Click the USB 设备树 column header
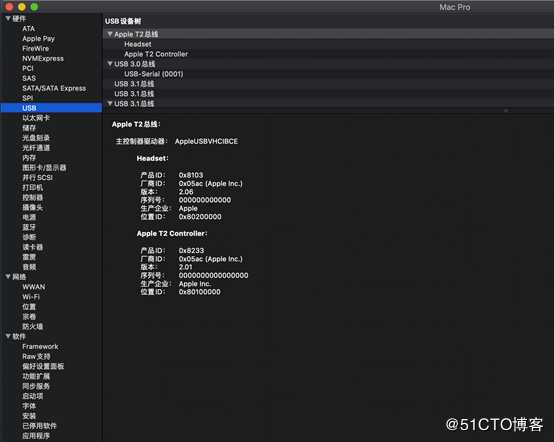This screenshot has height=442, width=554. pyautogui.click(x=123, y=21)
